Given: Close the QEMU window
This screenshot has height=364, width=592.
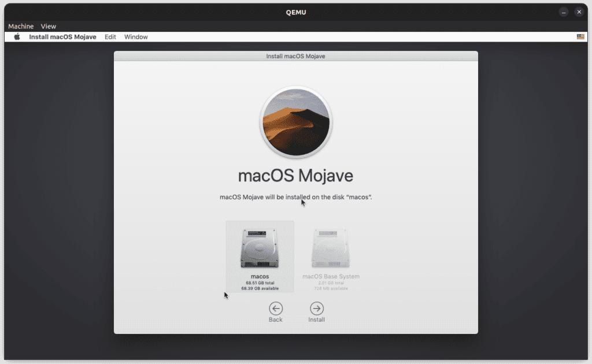Looking at the screenshot, I should tap(579, 12).
